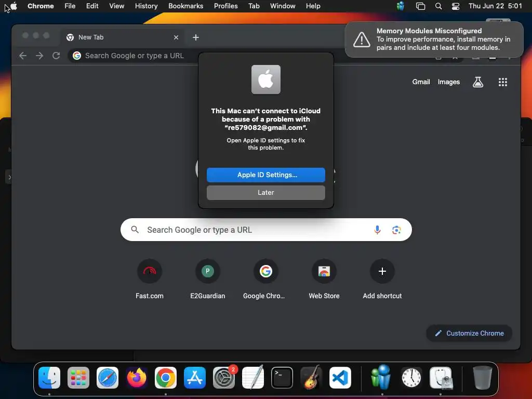Open a new tab with plus button
532x399 pixels.
[x=196, y=37]
